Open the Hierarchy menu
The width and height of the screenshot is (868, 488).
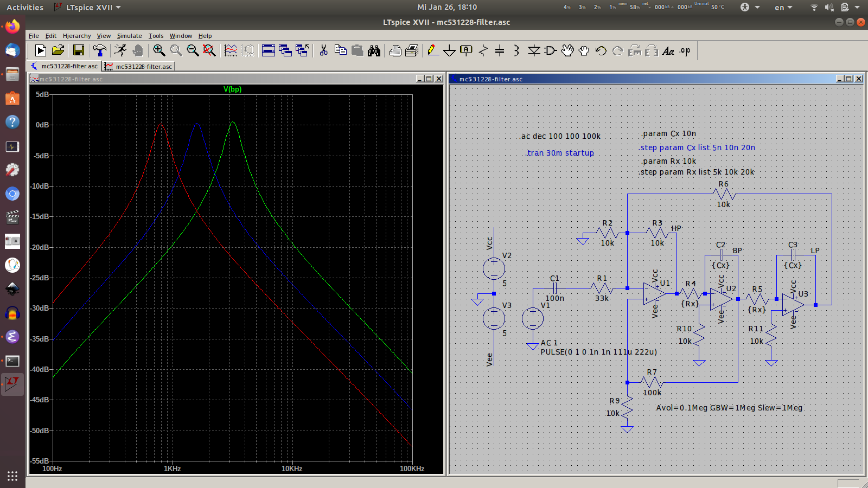(x=76, y=36)
